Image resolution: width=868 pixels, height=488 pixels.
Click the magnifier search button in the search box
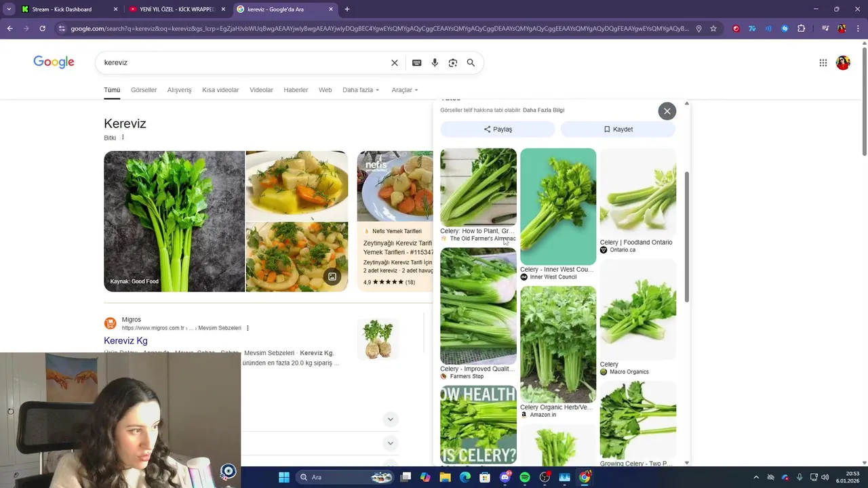pyautogui.click(x=471, y=62)
